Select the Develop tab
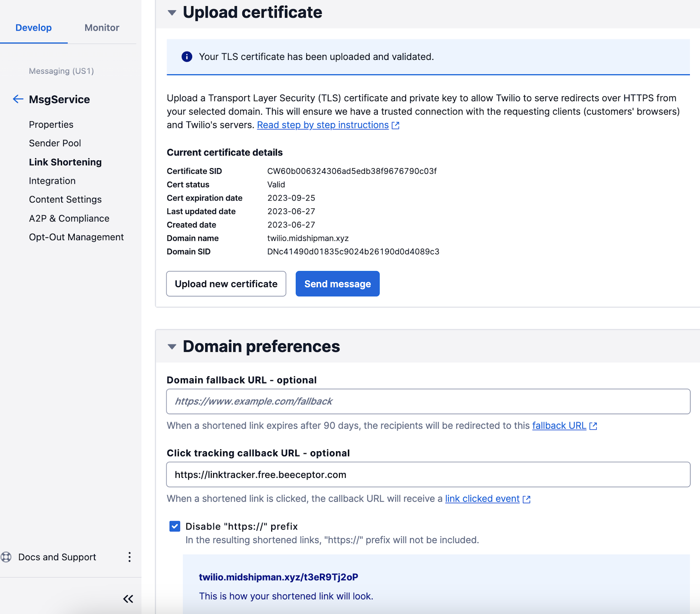Screen dimensions: 700x614 [x=33, y=27]
